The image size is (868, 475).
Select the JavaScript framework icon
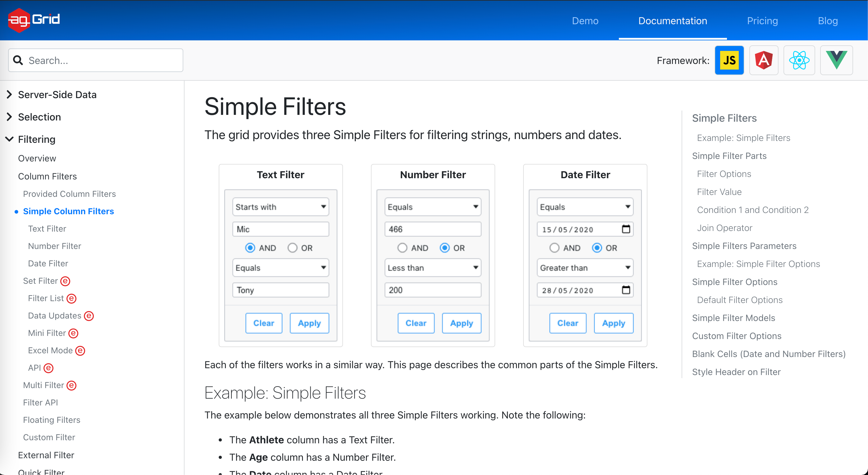[729, 60]
